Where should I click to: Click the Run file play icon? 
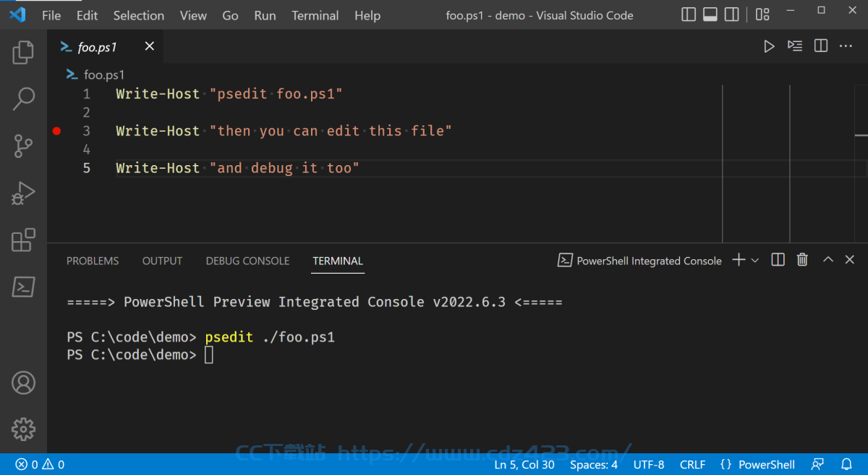tap(769, 46)
